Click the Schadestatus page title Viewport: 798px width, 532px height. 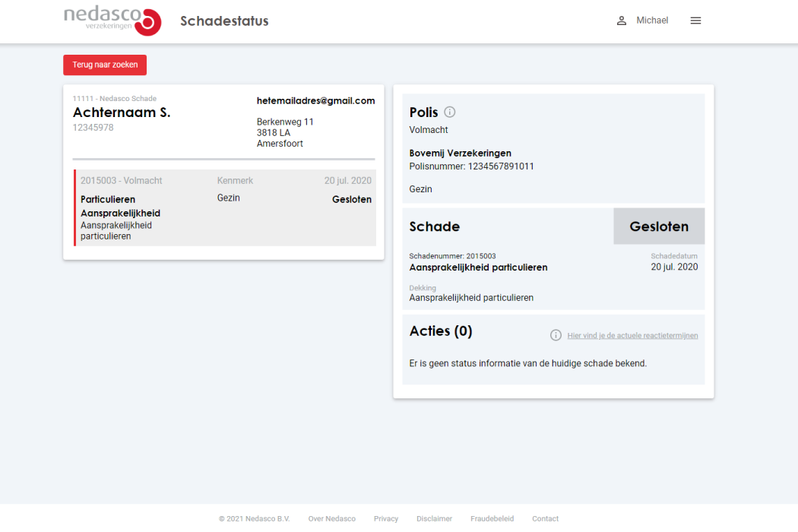click(224, 21)
